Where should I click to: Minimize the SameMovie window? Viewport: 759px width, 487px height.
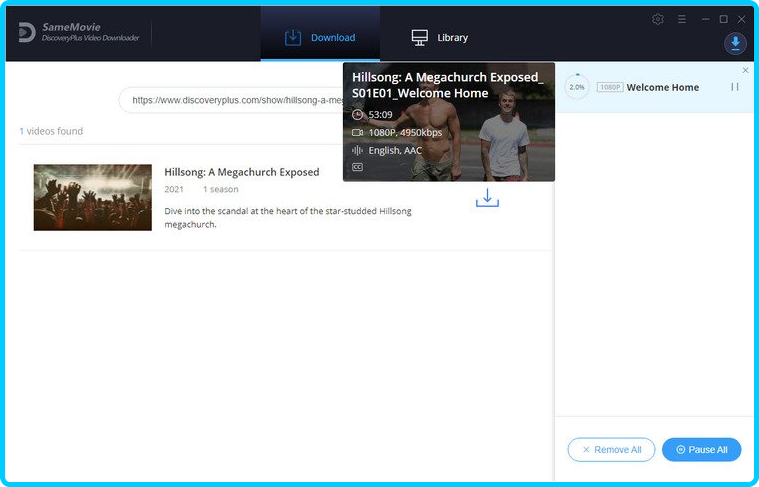pyautogui.click(x=705, y=19)
